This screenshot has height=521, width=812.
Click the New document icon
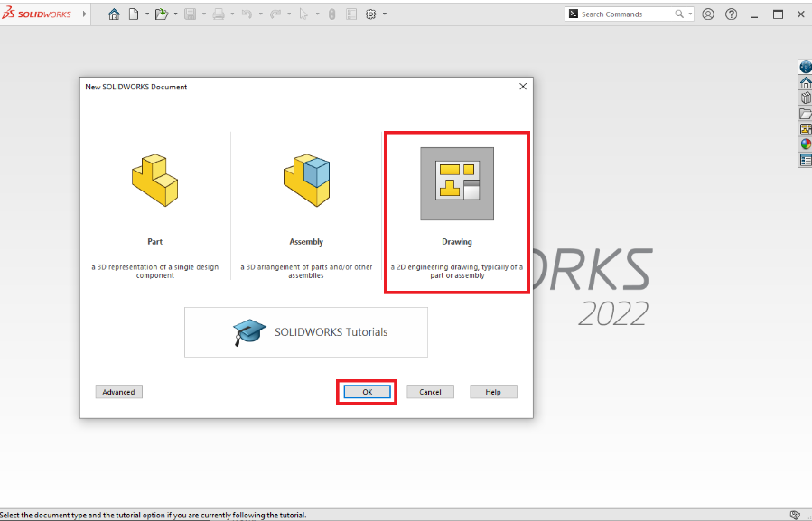click(134, 14)
